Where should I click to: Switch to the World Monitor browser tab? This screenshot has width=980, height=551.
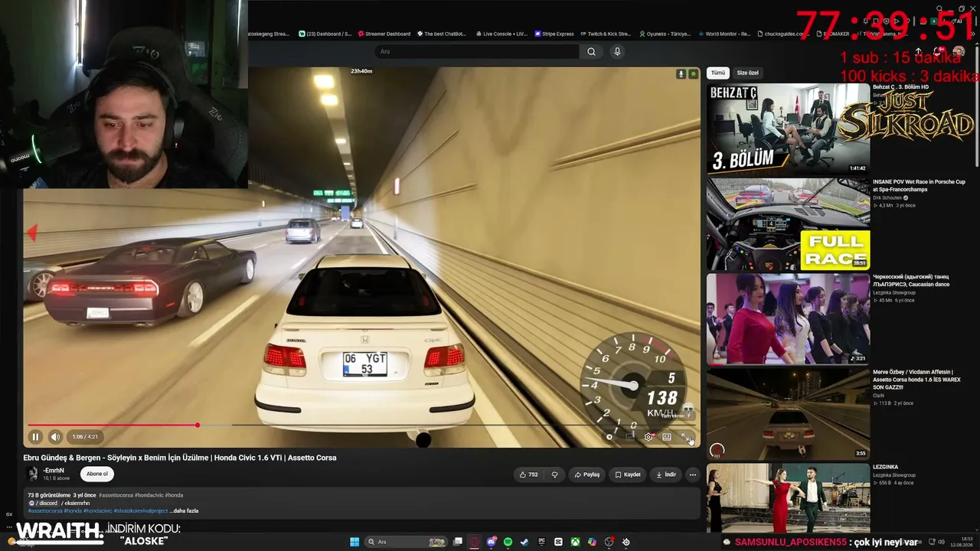click(x=724, y=34)
